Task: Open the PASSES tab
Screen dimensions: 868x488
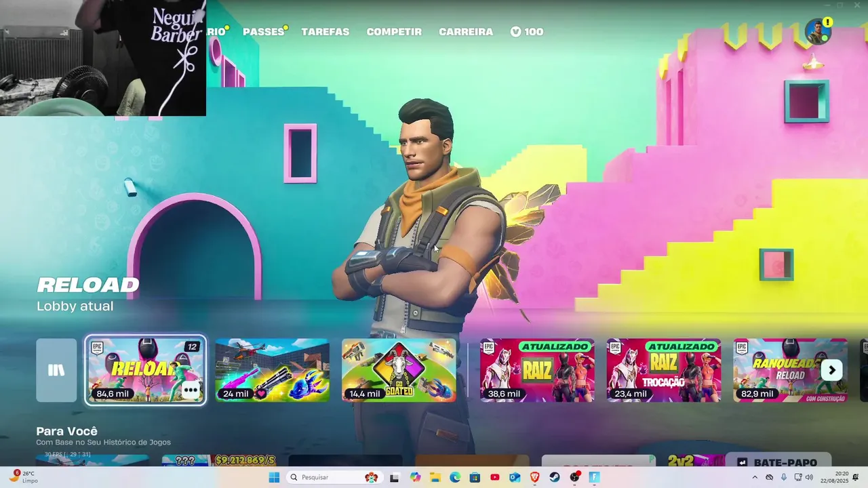Action: point(264,32)
